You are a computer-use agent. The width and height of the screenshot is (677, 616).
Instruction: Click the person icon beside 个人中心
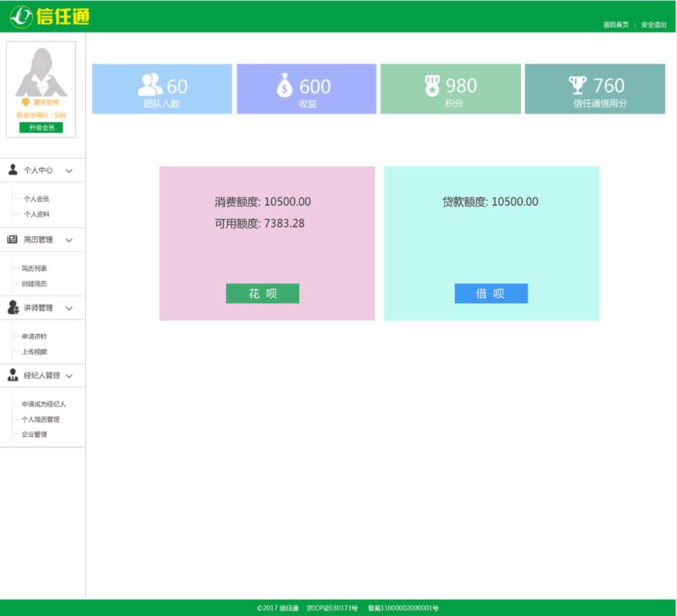tap(13, 170)
